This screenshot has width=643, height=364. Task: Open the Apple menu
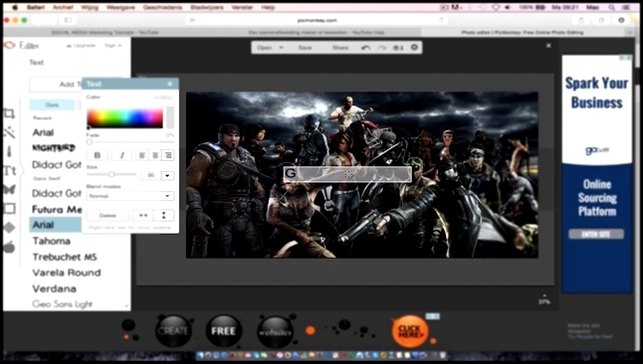(x=15, y=7)
